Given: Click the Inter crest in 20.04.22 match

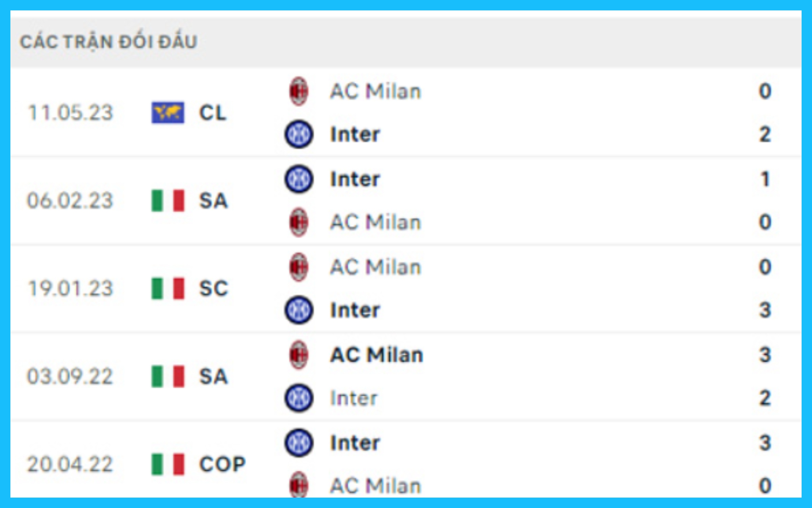Looking at the screenshot, I should tap(298, 442).
